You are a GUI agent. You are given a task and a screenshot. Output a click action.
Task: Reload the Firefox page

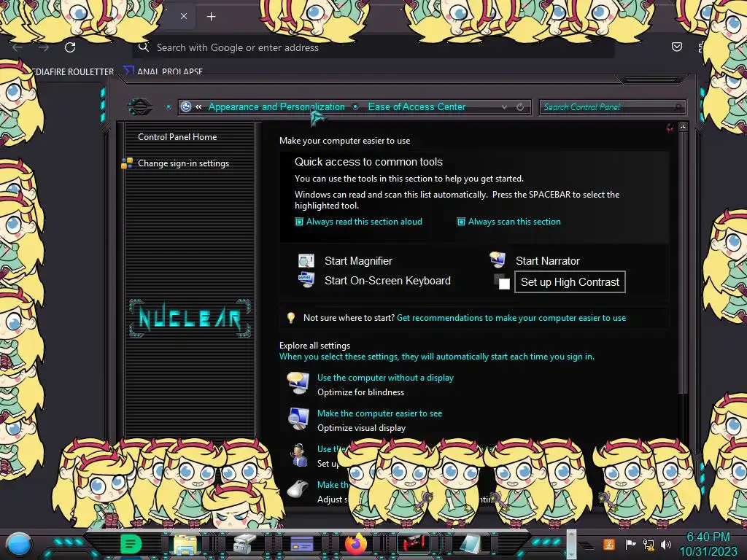click(70, 47)
